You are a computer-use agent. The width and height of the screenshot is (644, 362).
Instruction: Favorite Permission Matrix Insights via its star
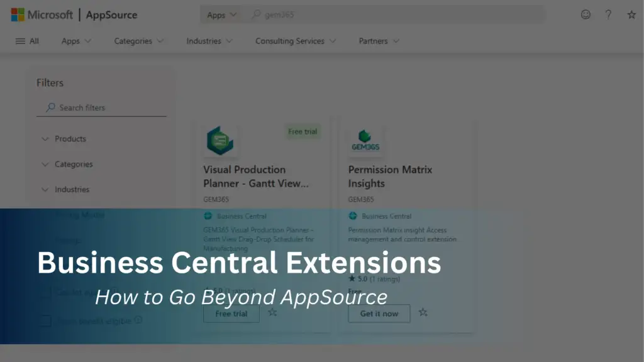423,312
